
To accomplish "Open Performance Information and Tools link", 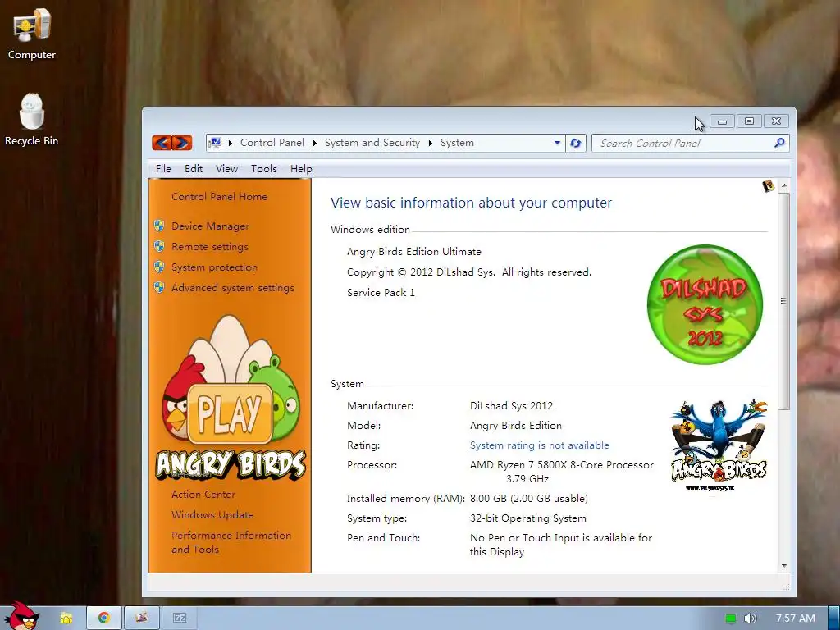I will coord(231,541).
